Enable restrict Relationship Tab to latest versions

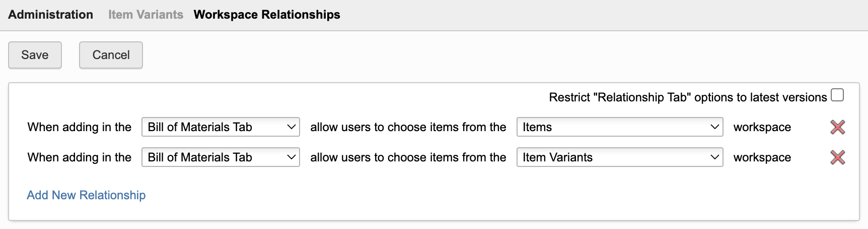(837, 95)
